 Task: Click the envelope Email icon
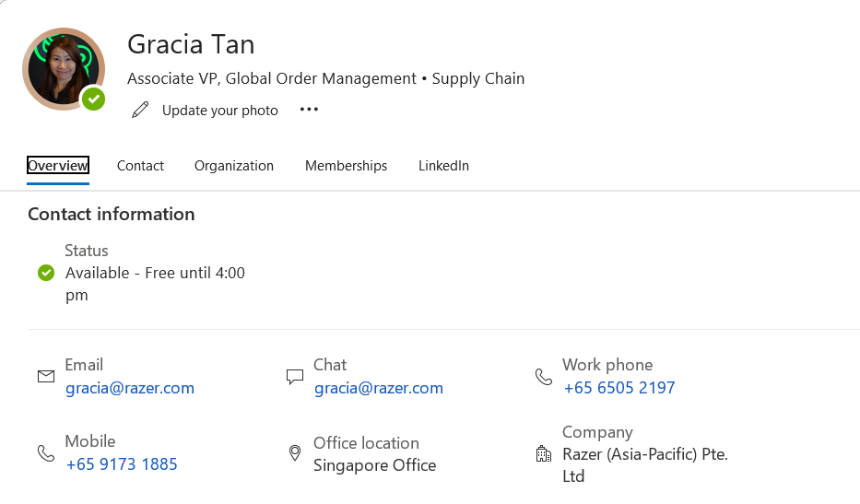46,376
